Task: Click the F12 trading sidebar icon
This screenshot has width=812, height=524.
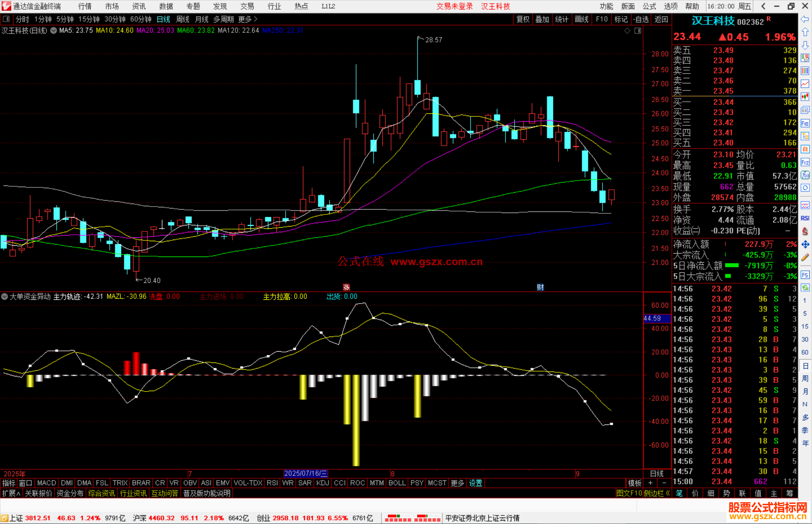Action: pyautogui.click(x=805, y=162)
